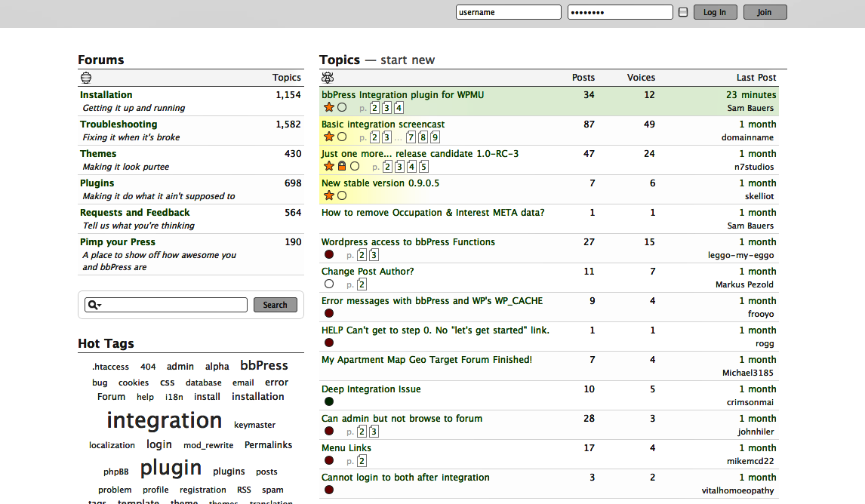Open page 5 of release candidate 1.0-RC-3 topic
This screenshot has height=504, width=865.
[423, 167]
